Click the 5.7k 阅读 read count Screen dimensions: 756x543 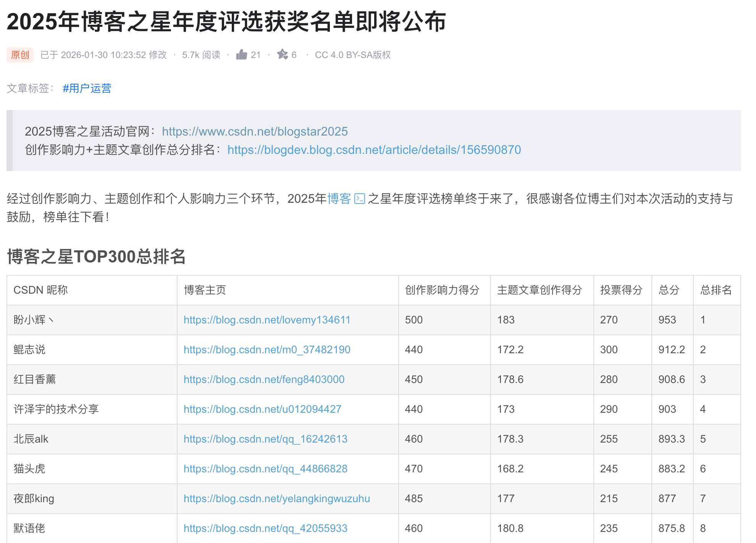coord(201,55)
